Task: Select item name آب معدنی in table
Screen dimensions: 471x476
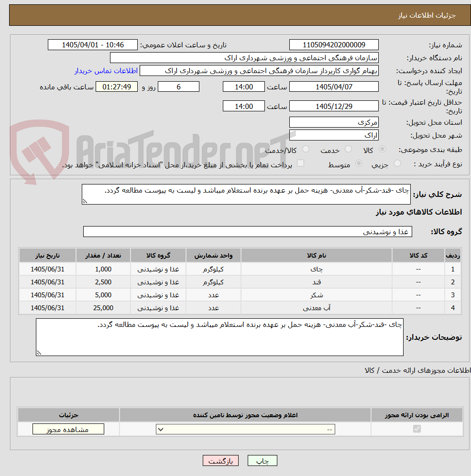Action: [317, 308]
